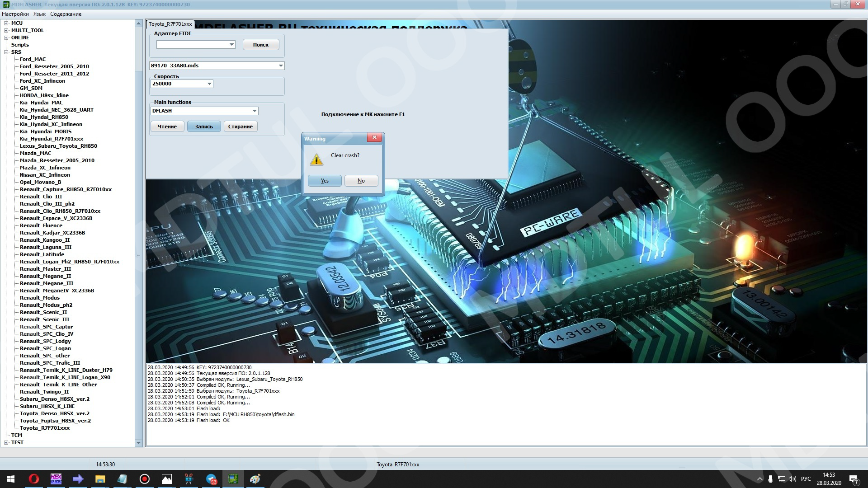Click the MDFlasher taskbar icon
This screenshot has height=488, width=868.
233,479
